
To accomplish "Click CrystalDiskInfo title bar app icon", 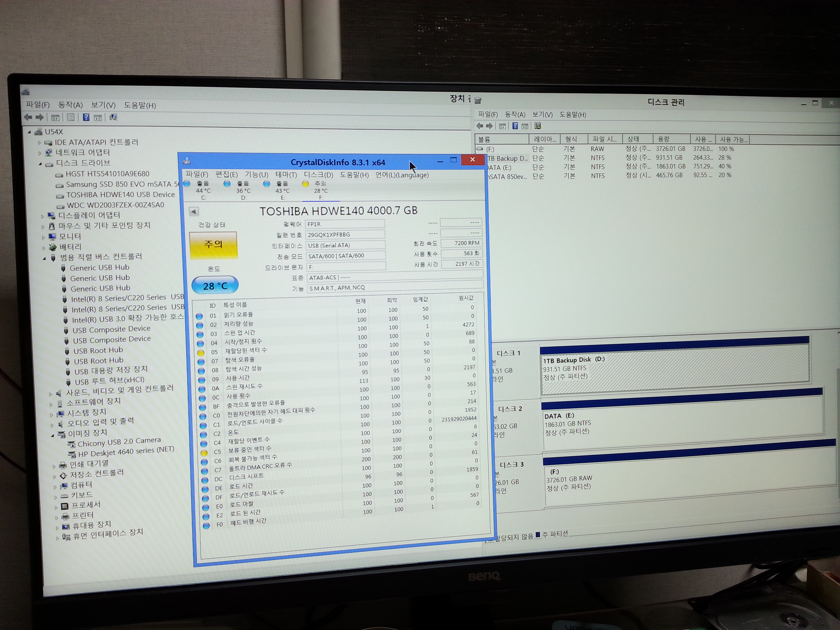I will (187, 161).
